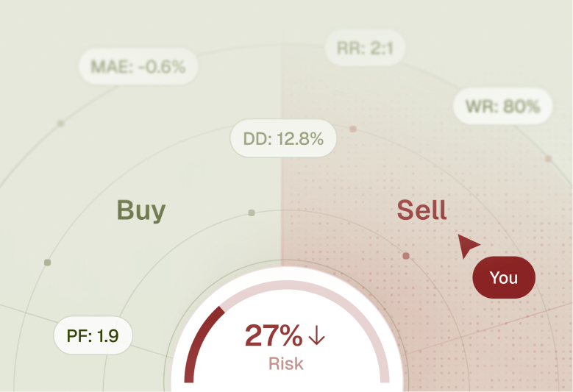Click the WR: 80% metric pill
Image resolution: width=573 pixels, height=392 pixels.
tap(503, 107)
